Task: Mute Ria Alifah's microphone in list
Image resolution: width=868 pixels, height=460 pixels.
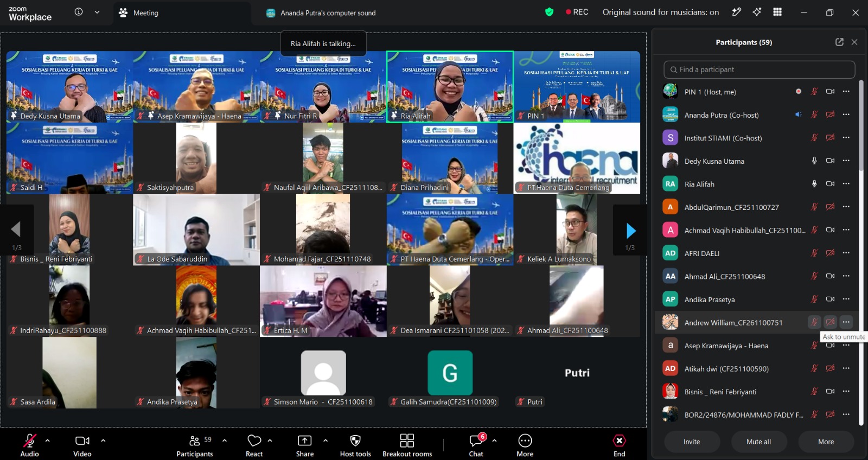Action: tap(814, 184)
